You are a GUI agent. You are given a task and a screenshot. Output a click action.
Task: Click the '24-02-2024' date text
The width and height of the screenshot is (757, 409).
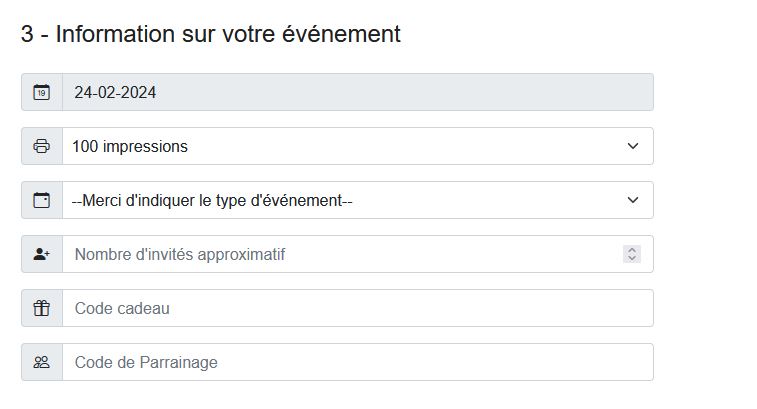point(115,92)
